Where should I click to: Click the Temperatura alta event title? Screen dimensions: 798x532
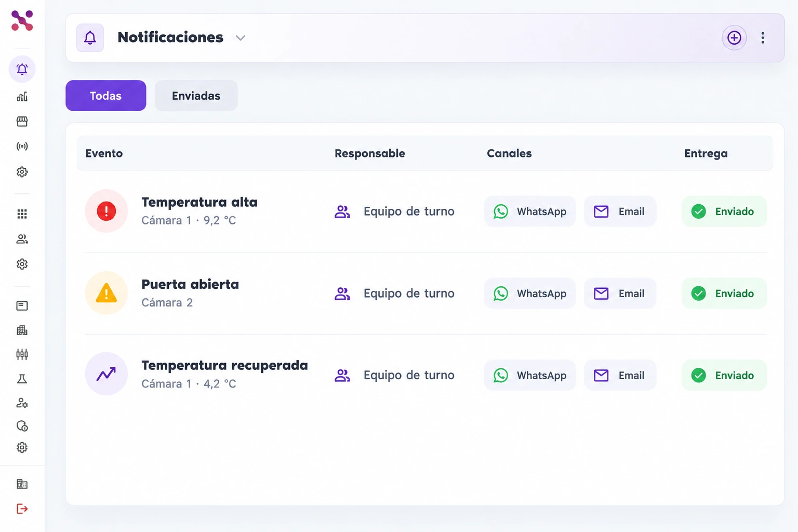point(199,202)
